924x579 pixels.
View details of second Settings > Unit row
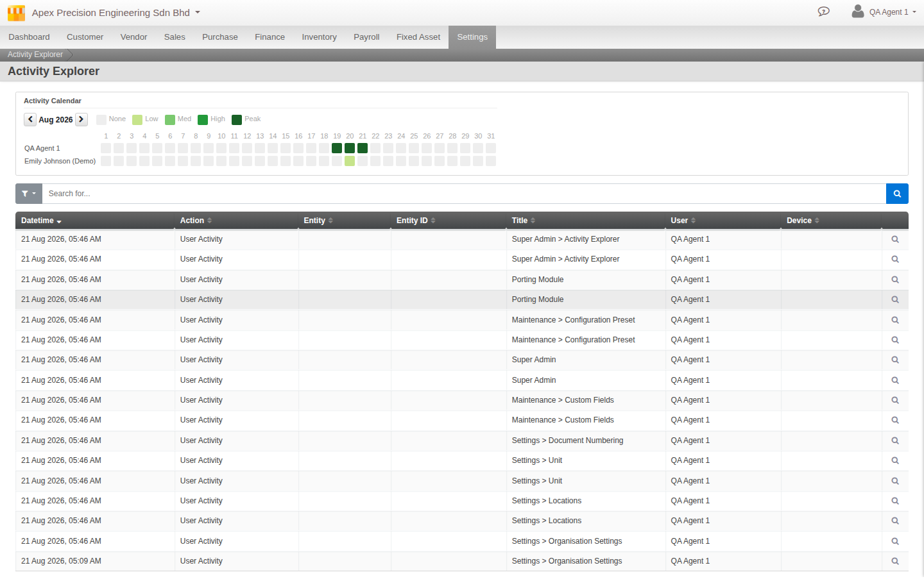(x=895, y=481)
